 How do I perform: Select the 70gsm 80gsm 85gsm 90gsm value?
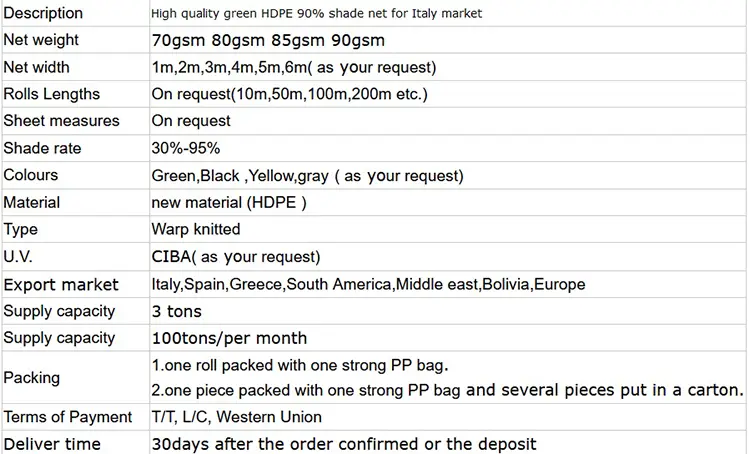tap(267, 41)
